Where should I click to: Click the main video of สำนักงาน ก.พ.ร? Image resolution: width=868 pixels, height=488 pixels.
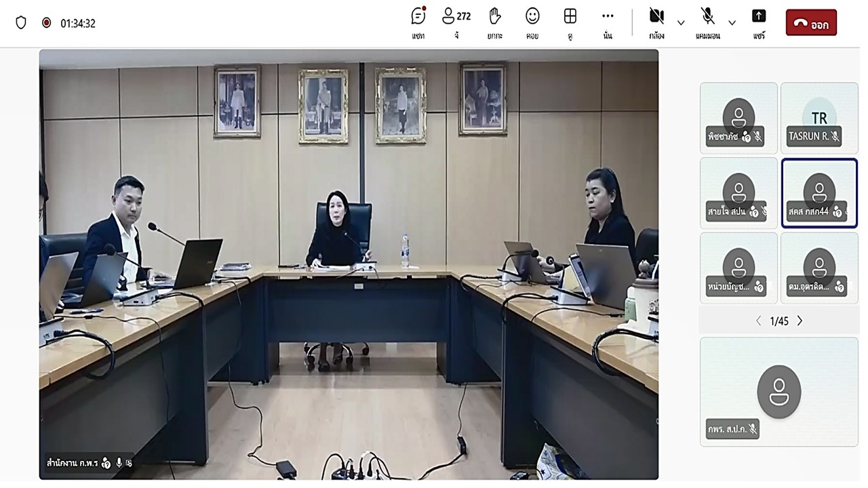pyautogui.click(x=349, y=264)
